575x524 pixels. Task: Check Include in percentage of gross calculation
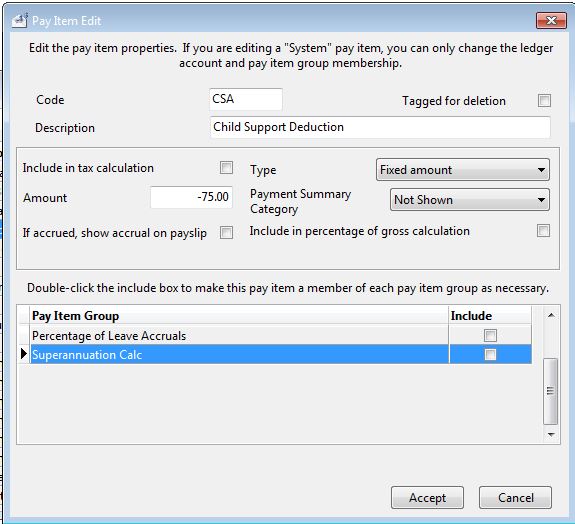[543, 231]
